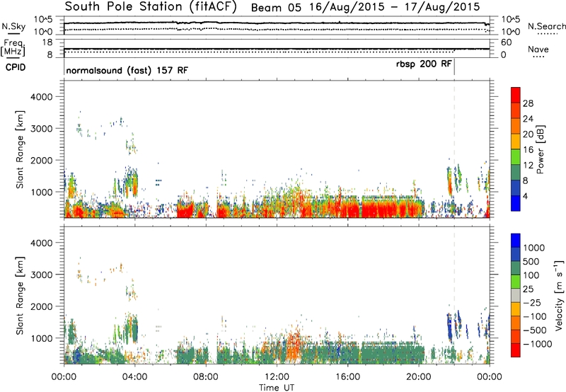Click the '4000' tick of the power panel
The width and height of the screenshot is (566, 392).
tap(41, 97)
